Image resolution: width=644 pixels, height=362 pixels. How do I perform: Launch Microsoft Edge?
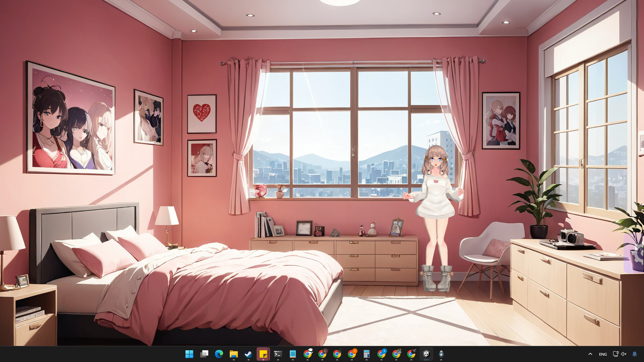[x=219, y=354]
